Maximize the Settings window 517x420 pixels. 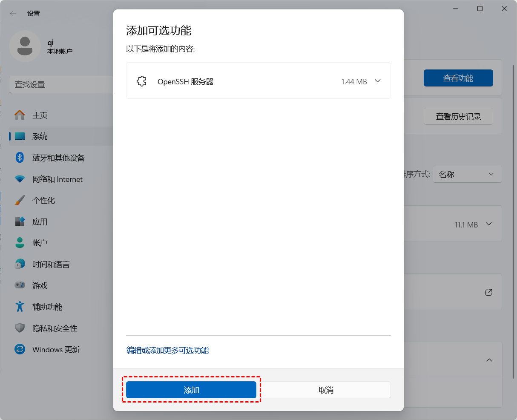(x=480, y=9)
